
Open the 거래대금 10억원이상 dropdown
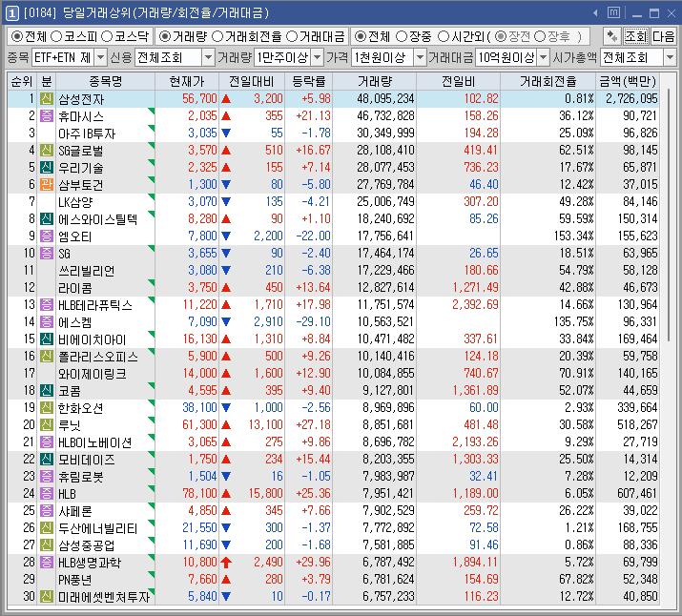click(544, 57)
